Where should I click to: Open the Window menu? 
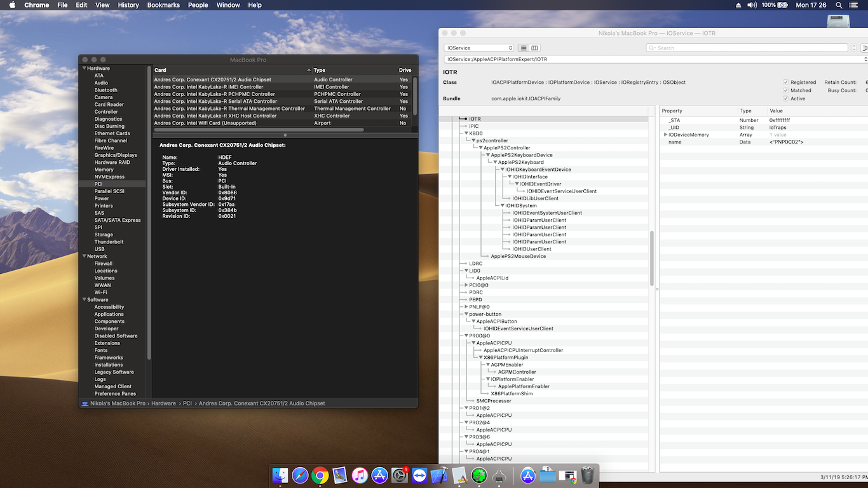pos(228,5)
